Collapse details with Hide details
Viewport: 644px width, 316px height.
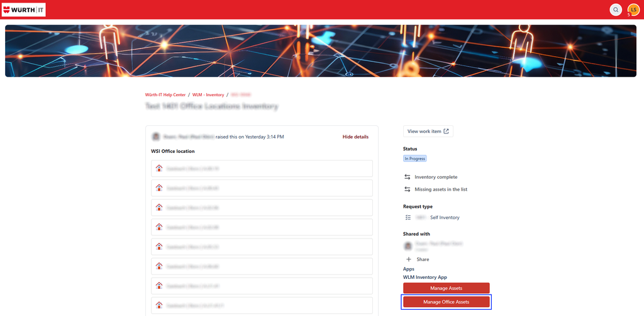pos(355,137)
